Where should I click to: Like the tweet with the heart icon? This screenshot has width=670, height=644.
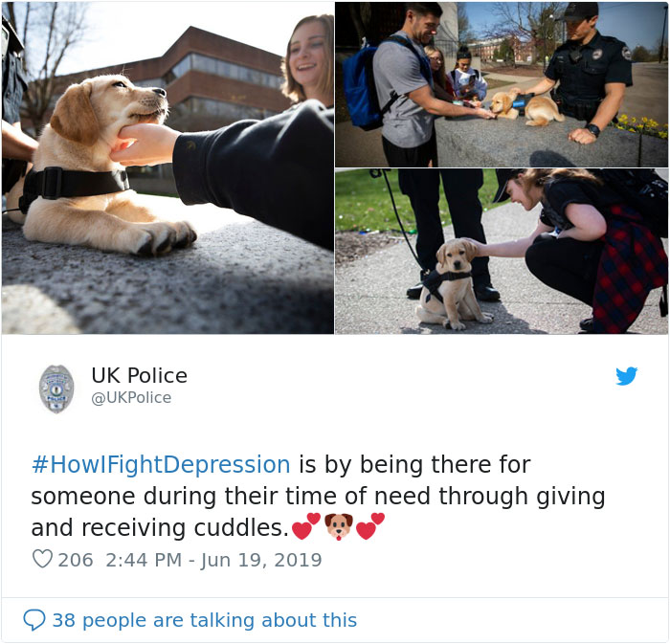(42, 559)
